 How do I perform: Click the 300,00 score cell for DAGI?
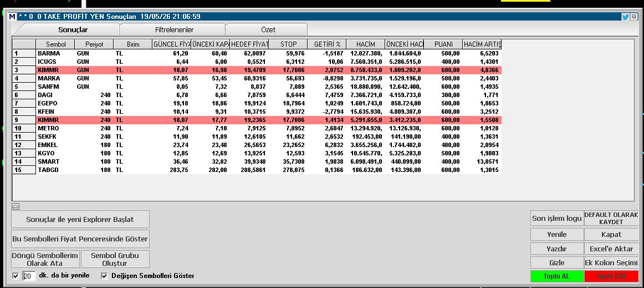coord(443,95)
